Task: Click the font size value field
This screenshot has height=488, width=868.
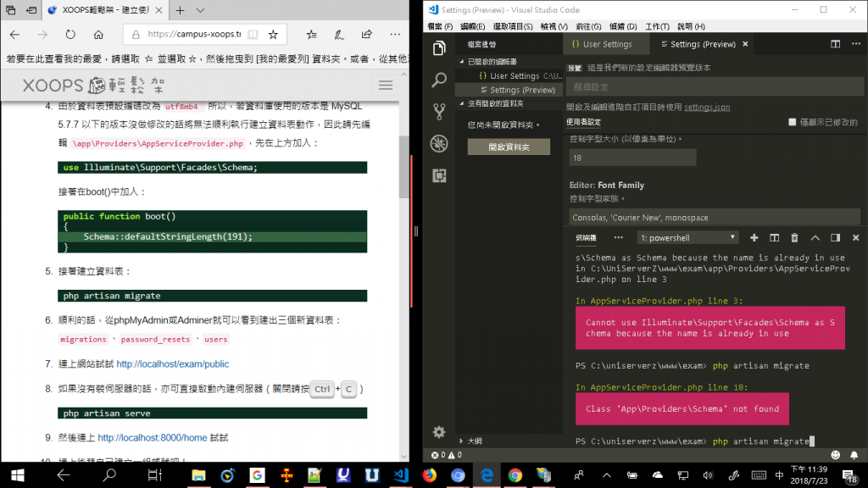Action: tap(632, 158)
